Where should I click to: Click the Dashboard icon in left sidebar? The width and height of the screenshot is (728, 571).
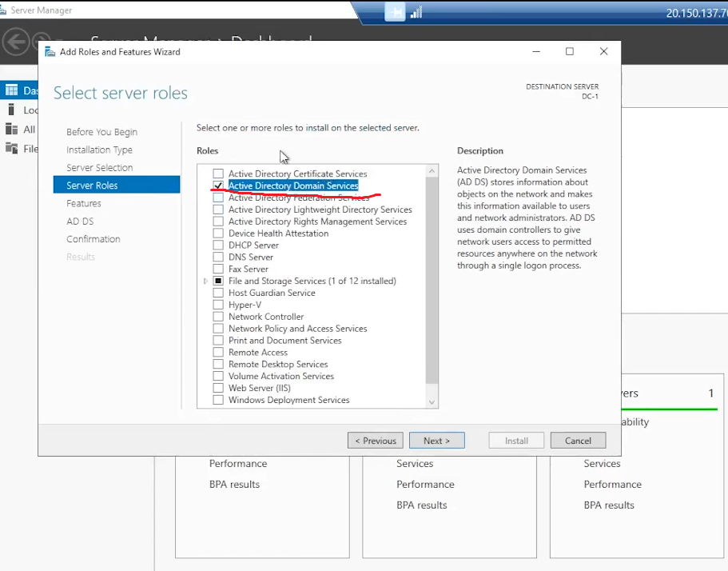(x=12, y=90)
